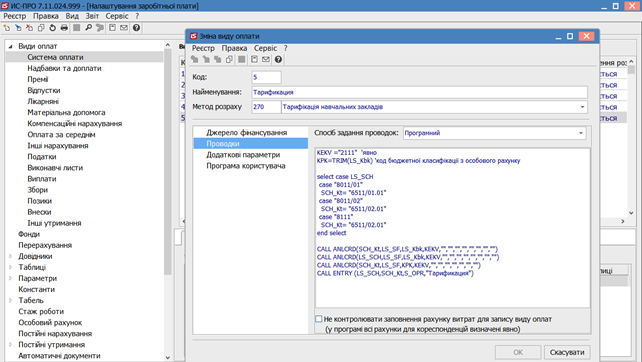The width and height of the screenshot is (642, 362).
Task: Open the main 'Правка' menu
Action: [45, 16]
